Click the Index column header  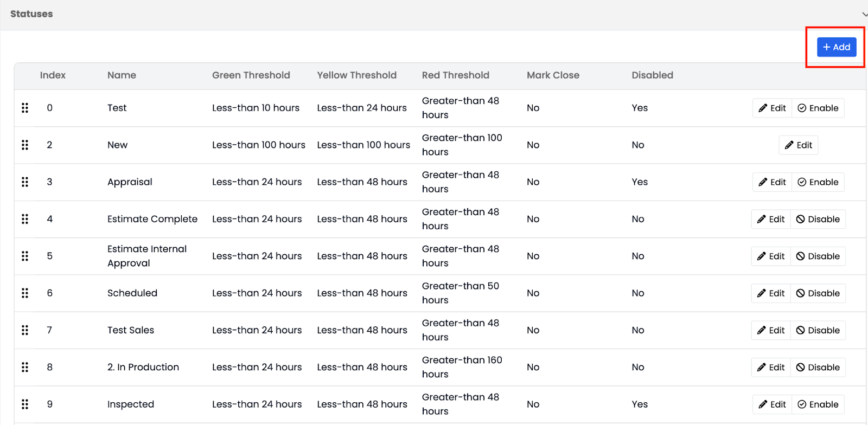pos(53,75)
